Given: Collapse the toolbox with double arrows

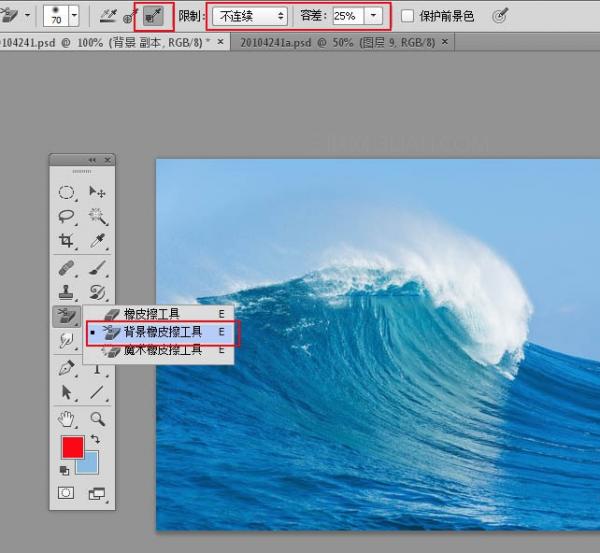Looking at the screenshot, I should pyautogui.click(x=92, y=160).
